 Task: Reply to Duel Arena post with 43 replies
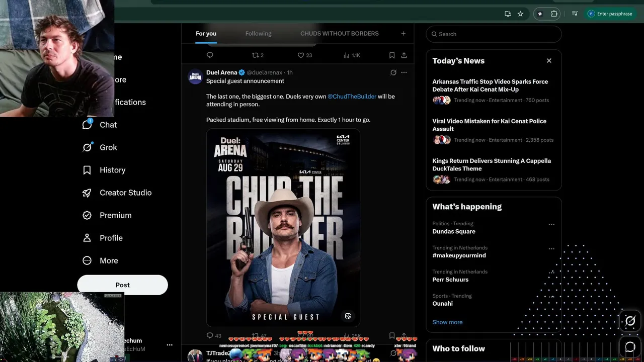(x=214, y=336)
